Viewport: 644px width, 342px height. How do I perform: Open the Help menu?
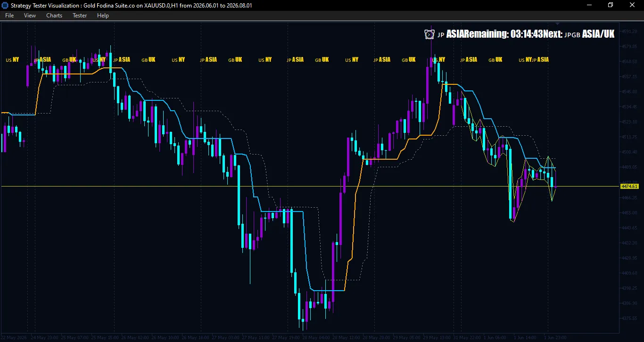pyautogui.click(x=103, y=16)
